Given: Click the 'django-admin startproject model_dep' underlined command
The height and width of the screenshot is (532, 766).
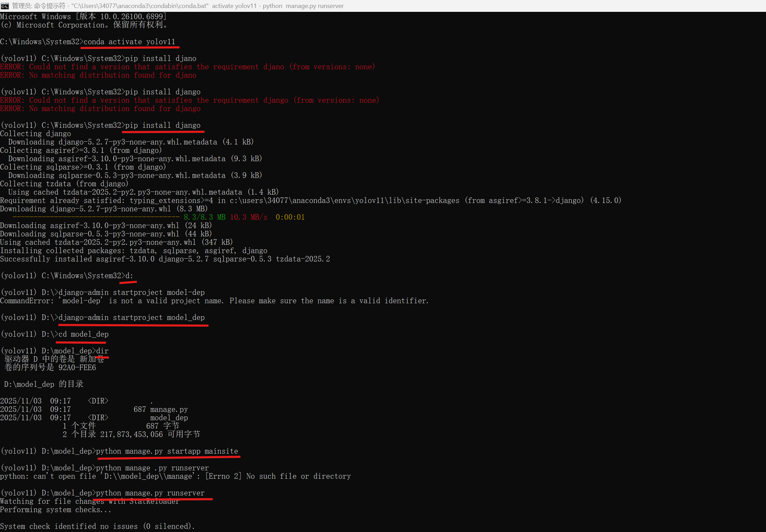Looking at the screenshot, I should [131, 318].
